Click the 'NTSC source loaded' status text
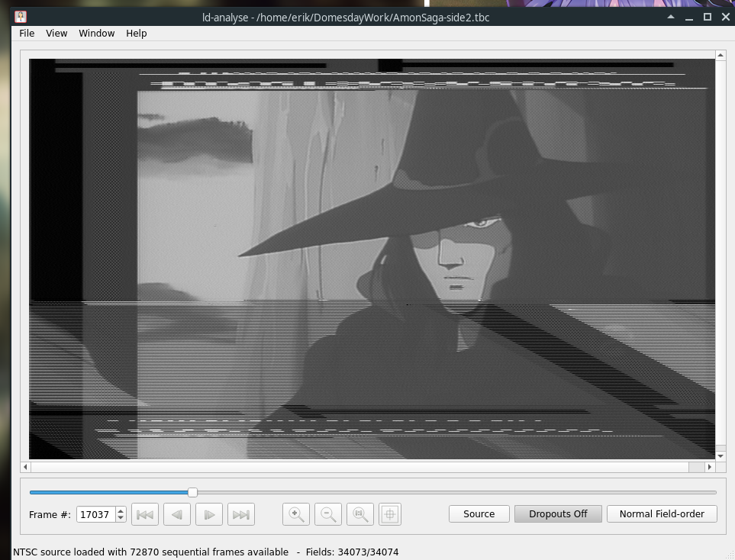 [150, 552]
